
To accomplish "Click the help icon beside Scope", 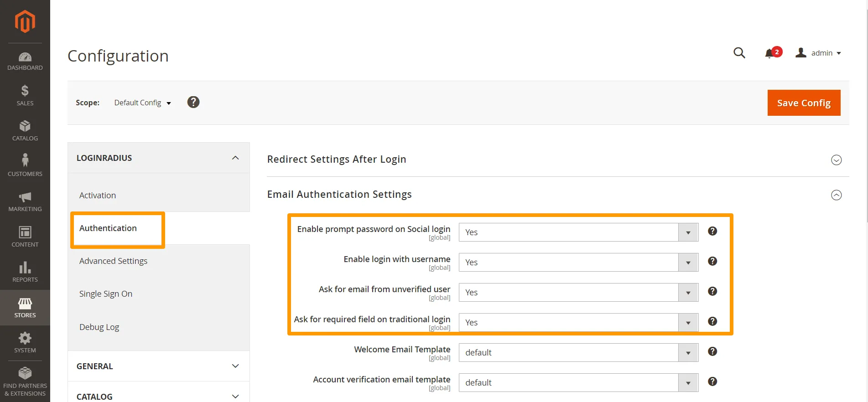I will coord(193,102).
